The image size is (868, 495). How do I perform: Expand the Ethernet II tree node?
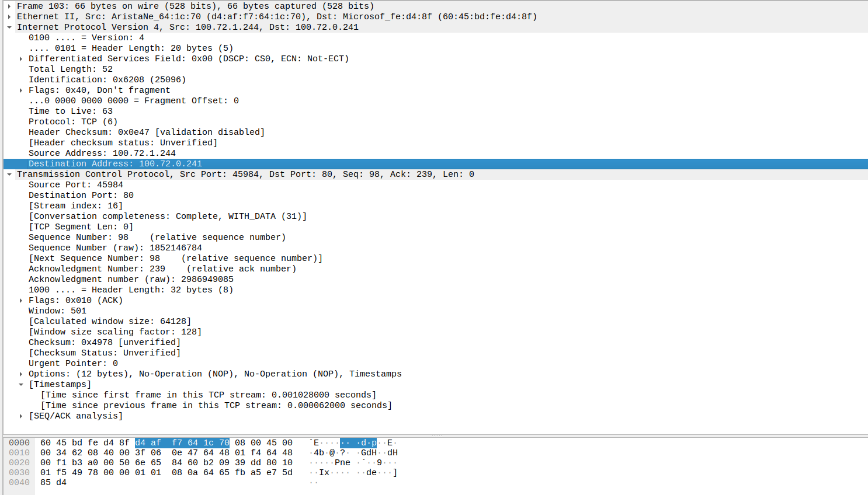(x=9, y=16)
